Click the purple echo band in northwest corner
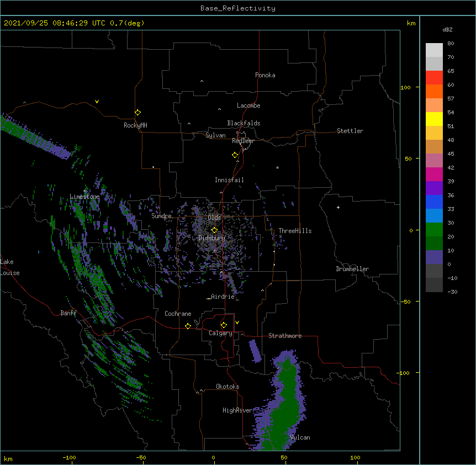 [x=36, y=137]
